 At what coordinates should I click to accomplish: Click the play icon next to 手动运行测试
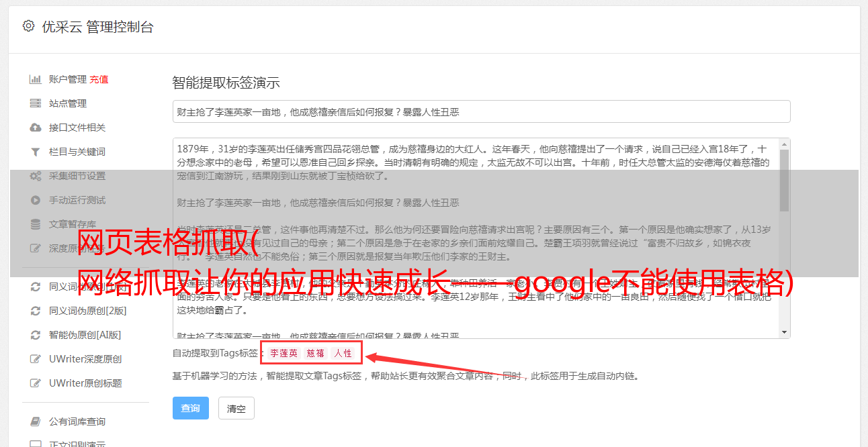point(35,200)
